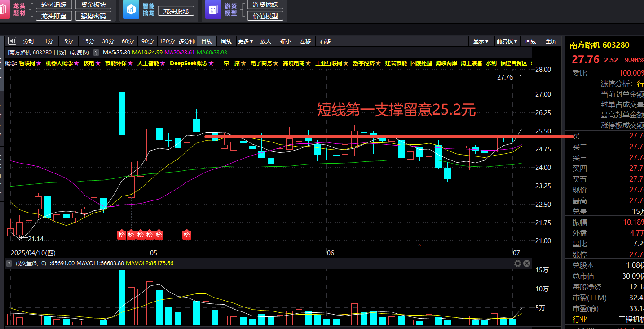
Task: Click the star next to 一带一路
Action: click(243, 63)
